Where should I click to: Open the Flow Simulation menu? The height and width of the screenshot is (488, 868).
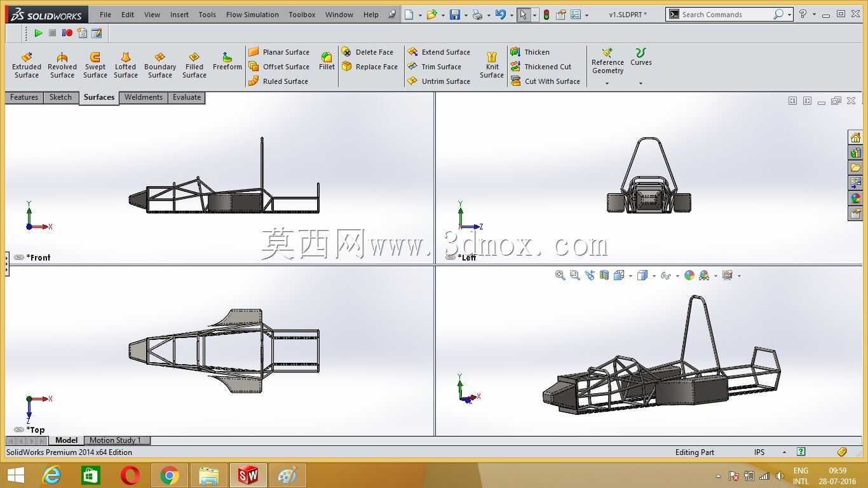pyautogui.click(x=252, y=15)
